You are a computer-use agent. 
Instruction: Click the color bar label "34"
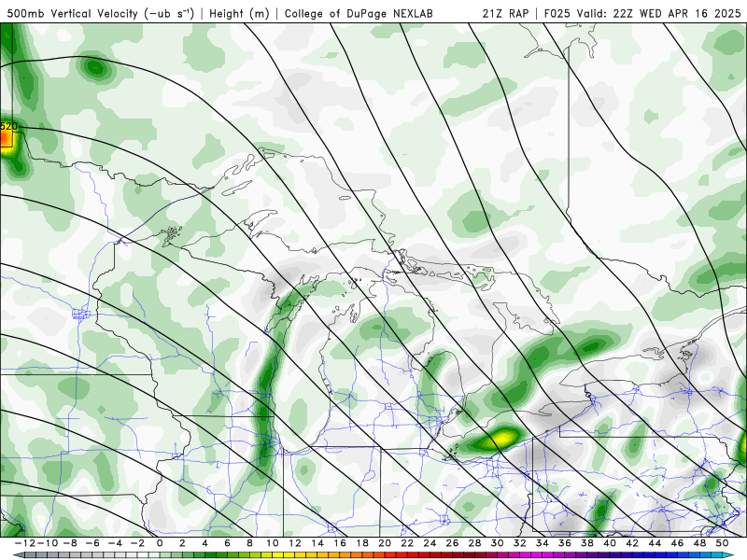(543, 543)
